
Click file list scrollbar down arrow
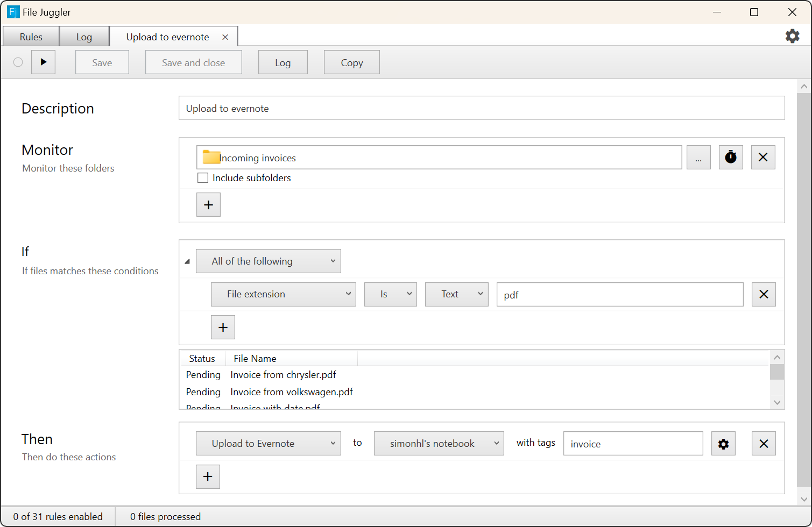click(777, 402)
